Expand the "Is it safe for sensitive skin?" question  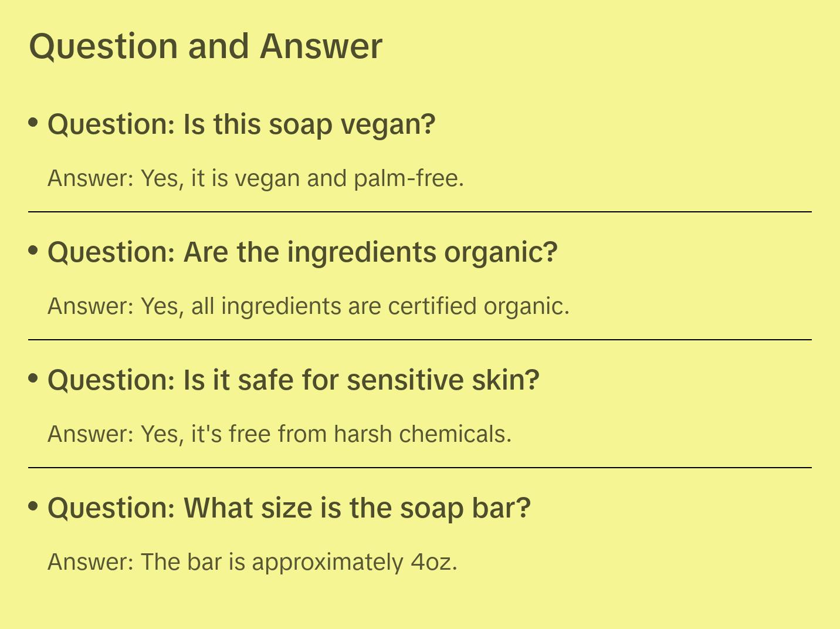293,380
